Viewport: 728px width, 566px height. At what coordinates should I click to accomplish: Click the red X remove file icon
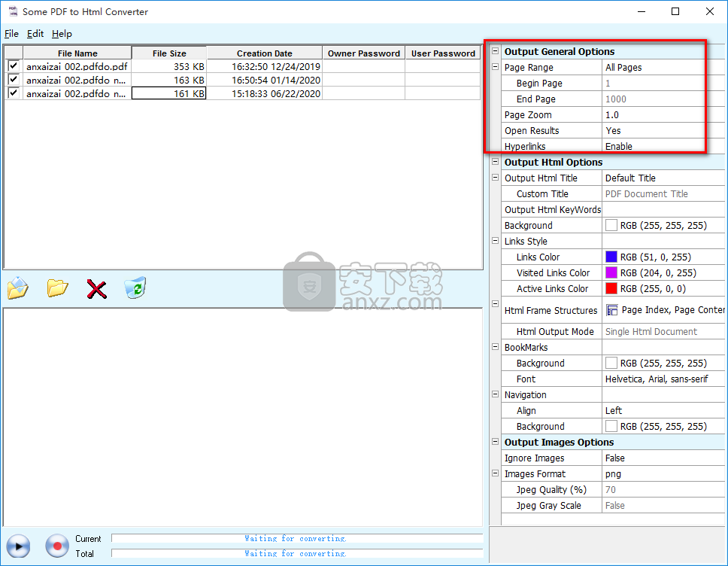(96, 289)
